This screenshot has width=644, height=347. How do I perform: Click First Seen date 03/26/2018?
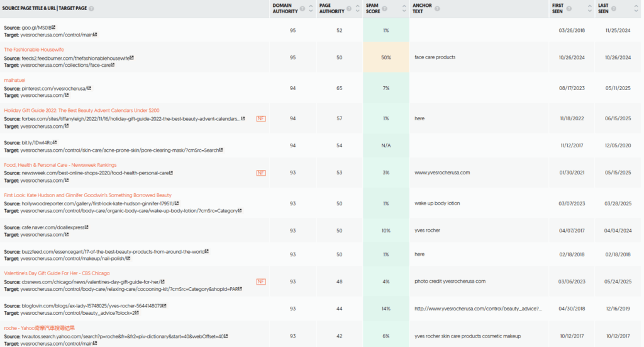click(x=572, y=30)
